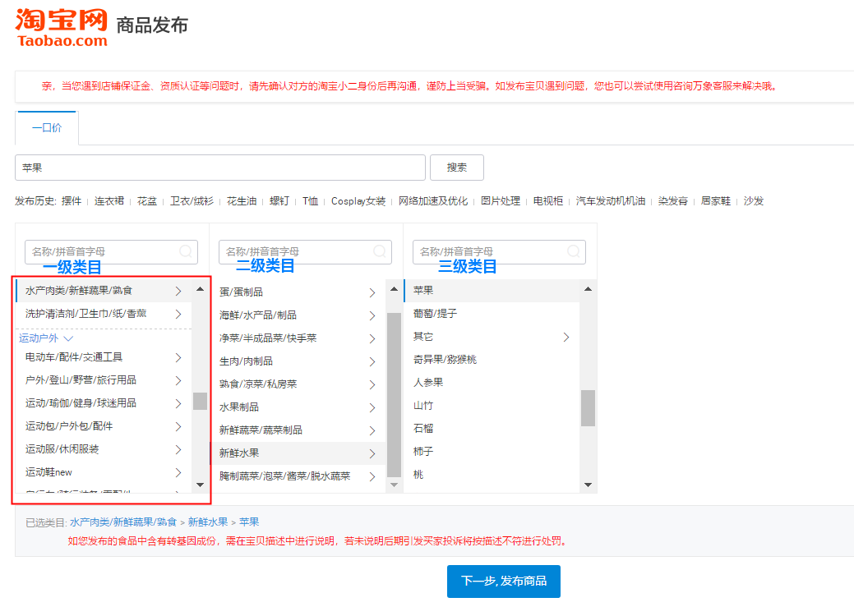Viewport: 854px width, 616px height.
Task: Open history item Cosplay女装
Action: pyautogui.click(x=358, y=201)
